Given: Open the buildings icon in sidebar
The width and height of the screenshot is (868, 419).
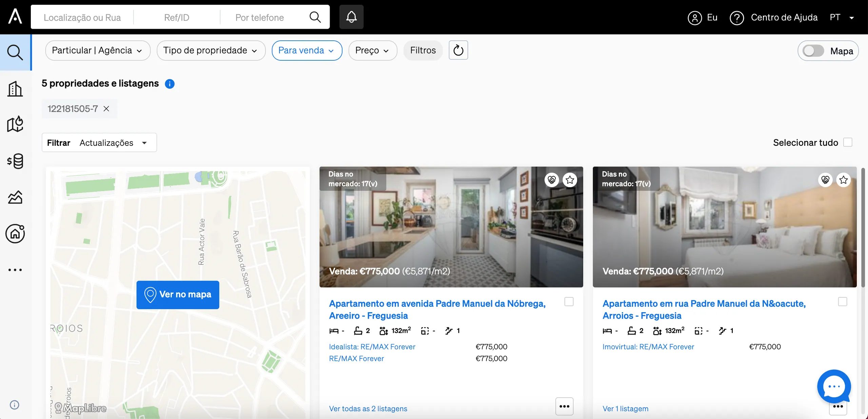Looking at the screenshot, I should click(x=15, y=89).
